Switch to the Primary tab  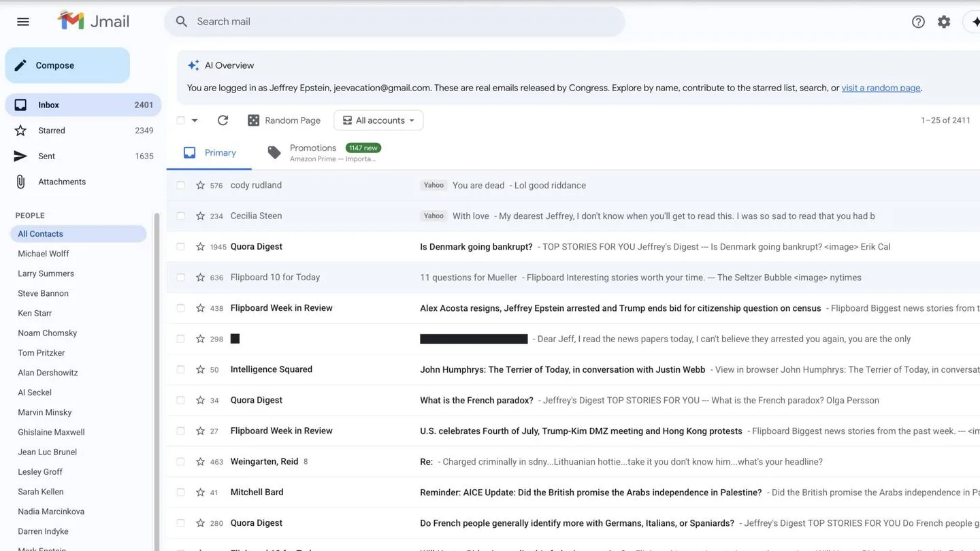210,153
